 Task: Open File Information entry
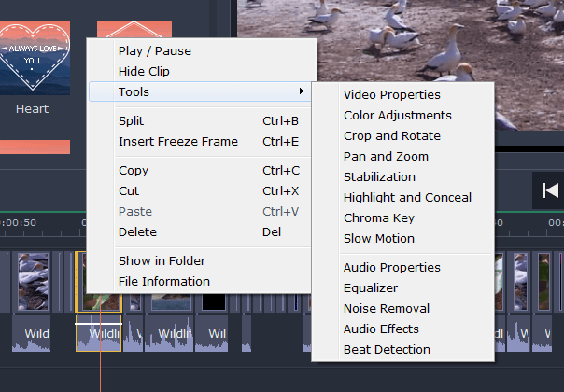coord(164,281)
